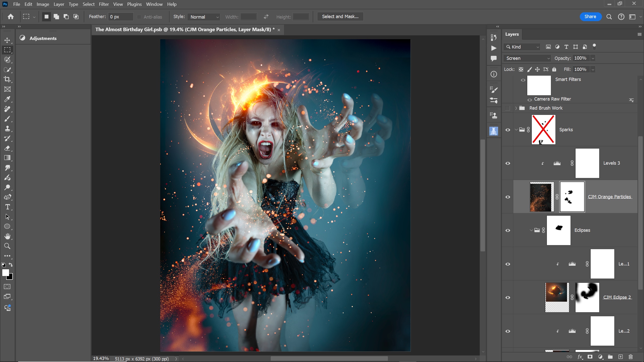Viewport: 644px width, 362px height.
Task: Open the Filter menu
Action: pos(104,4)
